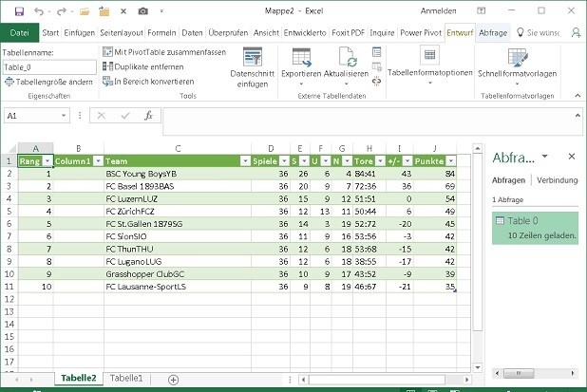Switch to the Daten tab
Screen dimensions: 587x392
coord(192,33)
